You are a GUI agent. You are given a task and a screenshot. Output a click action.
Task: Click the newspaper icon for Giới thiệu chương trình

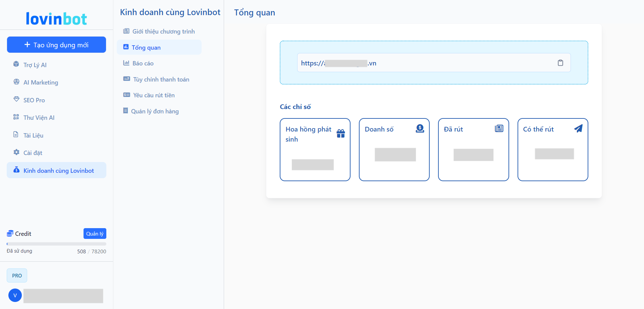126,31
